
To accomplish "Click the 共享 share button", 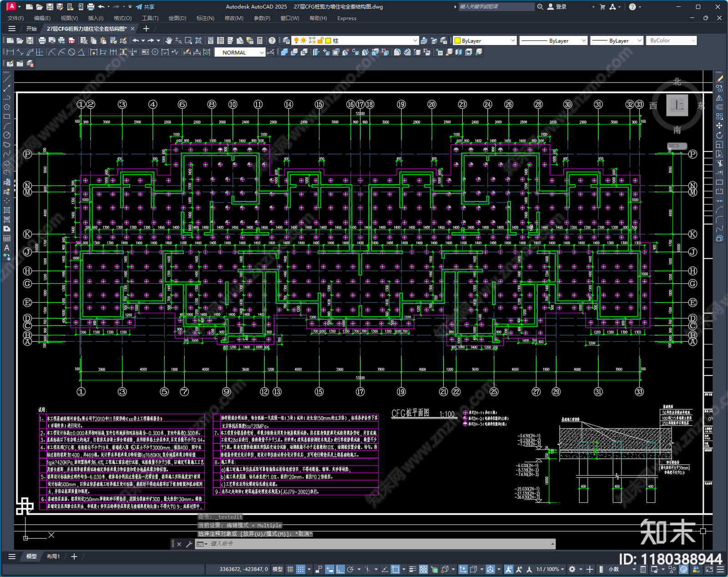I will [x=145, y=7].
